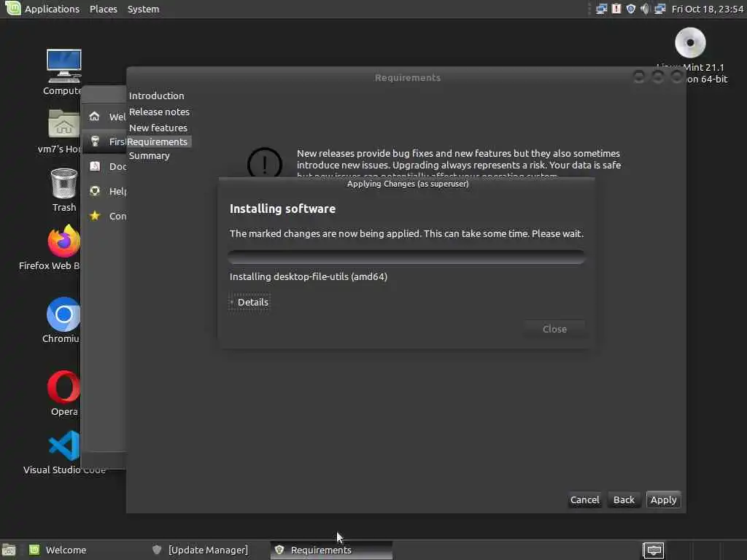
Task: Click 'Applying Changes (as superuser)' dialog title
Action: (x=408, y=184)
